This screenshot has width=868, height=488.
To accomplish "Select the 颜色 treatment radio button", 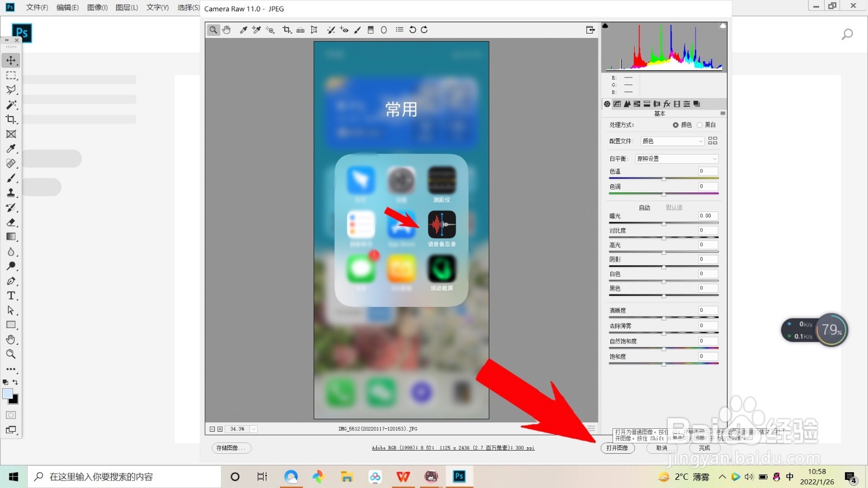I will pos(675,125).
